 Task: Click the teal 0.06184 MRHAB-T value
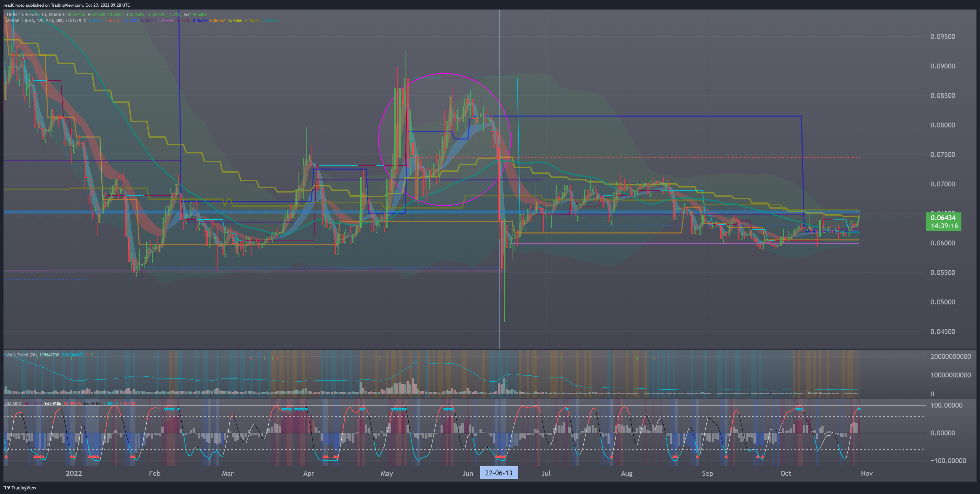(x=269, y=21)
